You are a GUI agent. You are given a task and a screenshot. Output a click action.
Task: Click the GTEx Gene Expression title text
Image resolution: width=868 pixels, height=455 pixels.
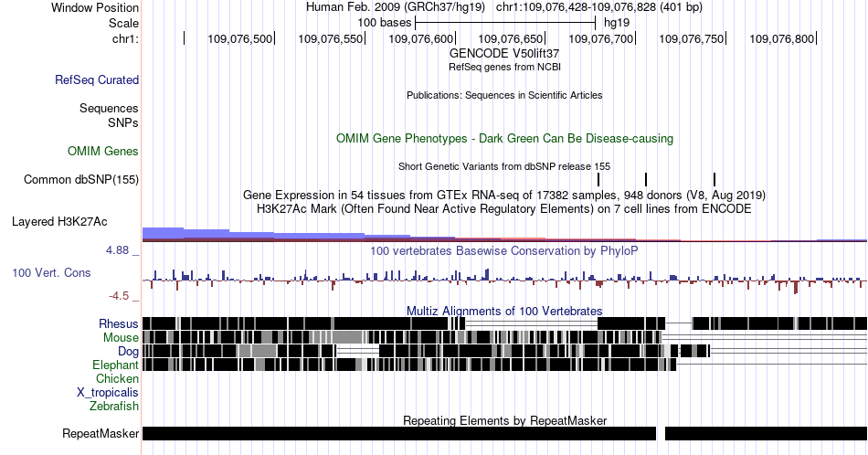click(504, 195)
